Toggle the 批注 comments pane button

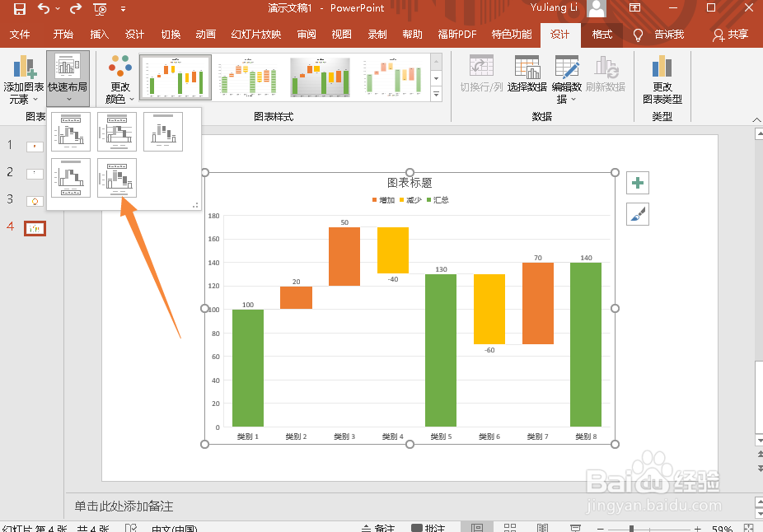pyautogui.click(x=428, y=528)
